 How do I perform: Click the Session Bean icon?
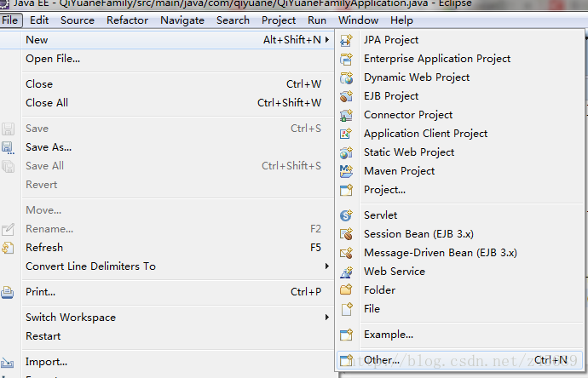[346, 234]
